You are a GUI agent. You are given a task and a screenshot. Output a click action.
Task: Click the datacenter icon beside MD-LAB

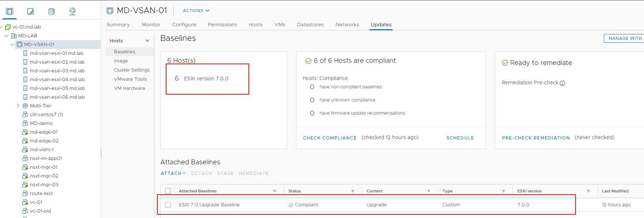click(14, 36)
